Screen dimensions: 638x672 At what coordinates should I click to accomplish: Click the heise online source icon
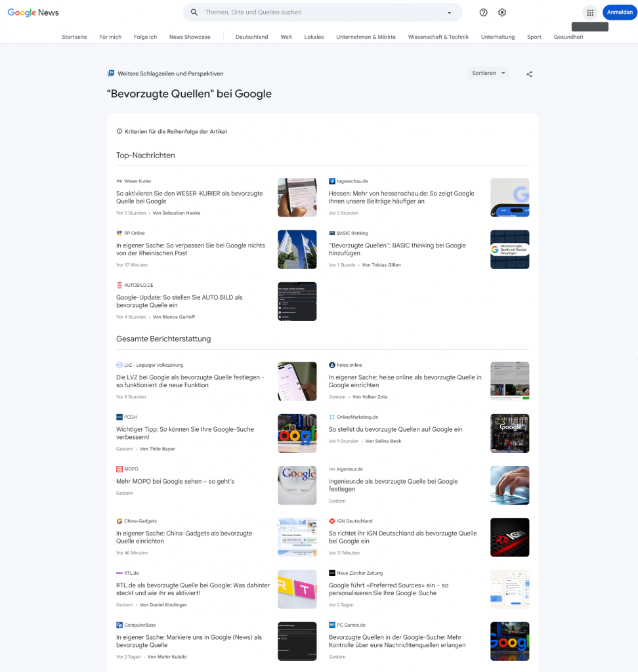pyautogui.click(x=332, y=365)
